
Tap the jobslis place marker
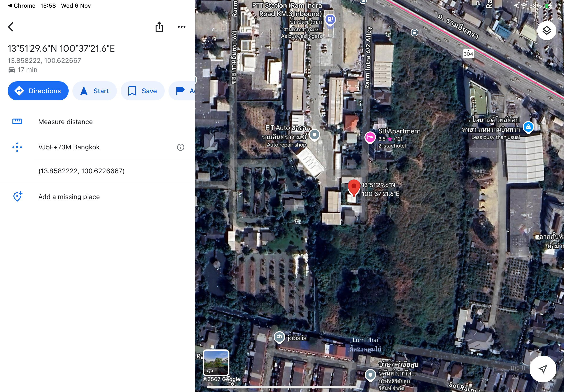[279, 338]
